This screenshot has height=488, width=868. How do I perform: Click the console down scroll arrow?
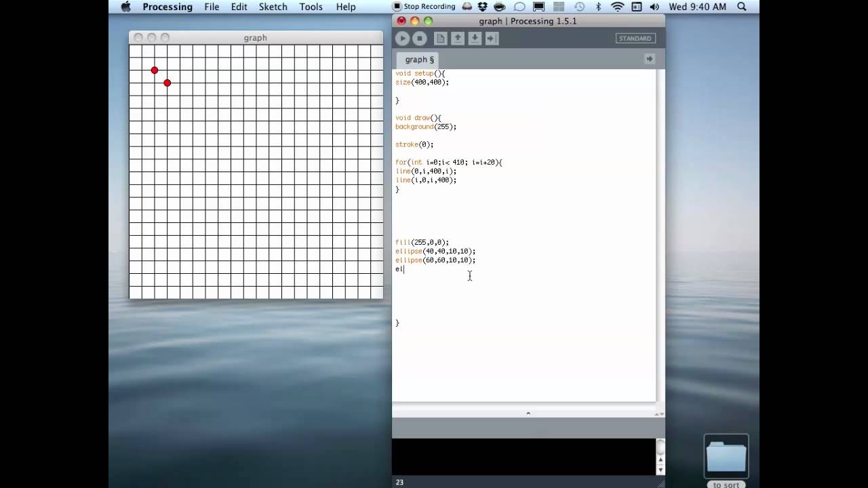pyautogui.click(x=660, y=469)
